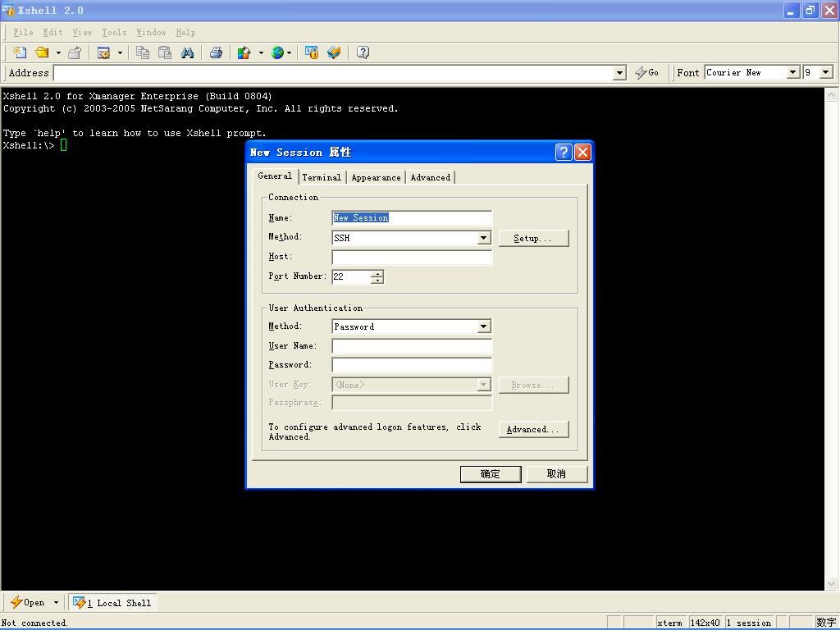The height and width of the screenshot is (630, 840).
Task: Click the Help question mark toolbar icon
Action: tap(363, 52)
